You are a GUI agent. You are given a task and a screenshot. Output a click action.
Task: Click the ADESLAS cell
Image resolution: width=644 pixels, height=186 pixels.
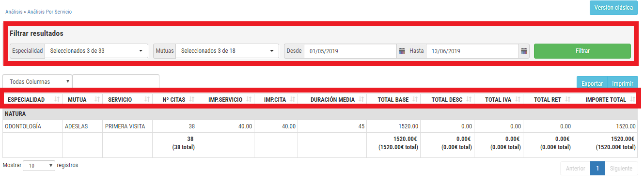(82, 126)
